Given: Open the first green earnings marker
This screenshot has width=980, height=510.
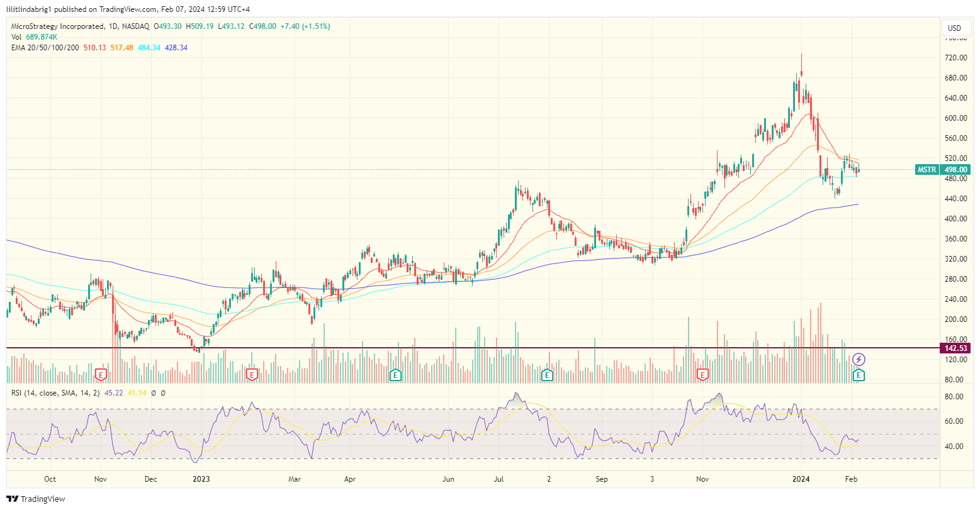Looking at the screenshot, I should pyautogui.click(x=395, y=375).
